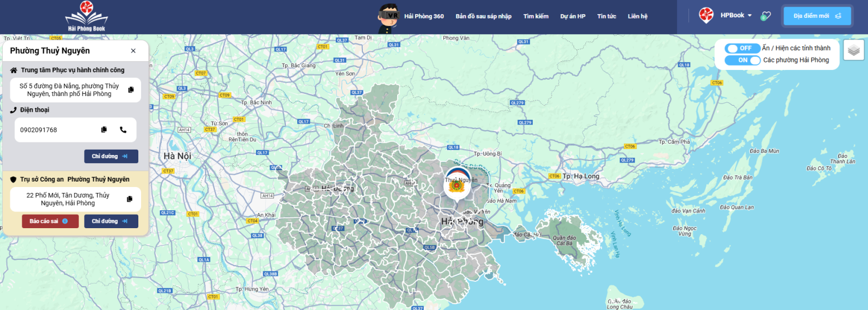The width and height of the screenshot is (868, 310).
Task: Click Chỉ đường under the phone number
Action: [x=111, y=156]
